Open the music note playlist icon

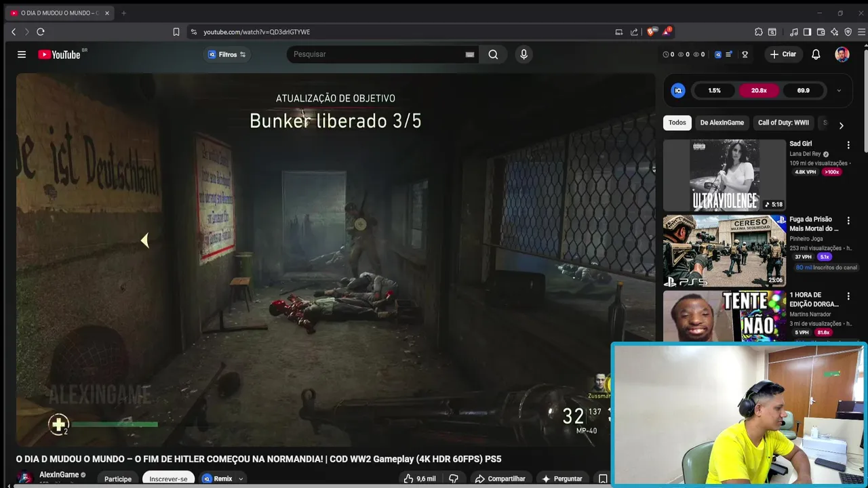[x=794, y=32]
